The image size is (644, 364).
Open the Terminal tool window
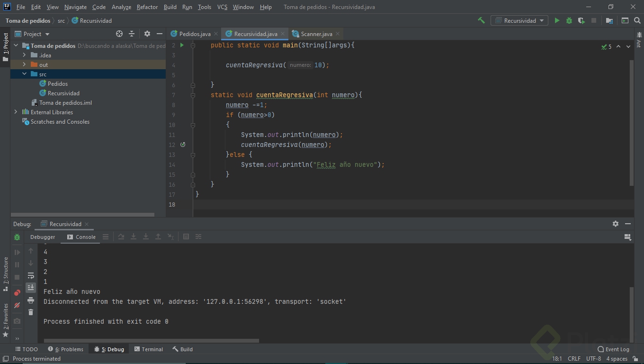[148, 349]
